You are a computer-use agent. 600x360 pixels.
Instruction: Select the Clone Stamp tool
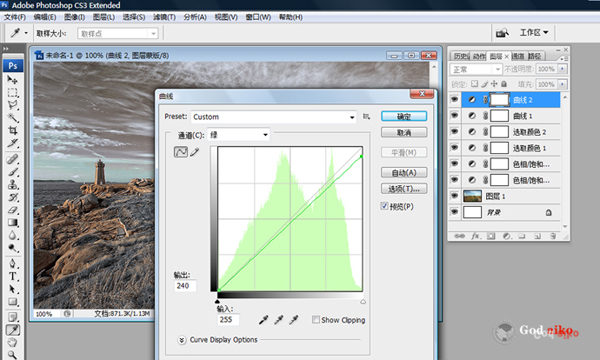tap(12, 184)
